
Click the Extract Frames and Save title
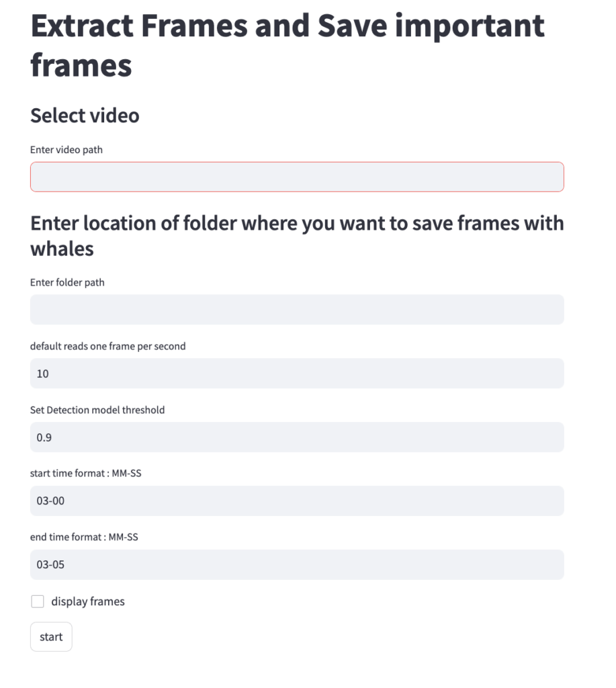(288, 45)
